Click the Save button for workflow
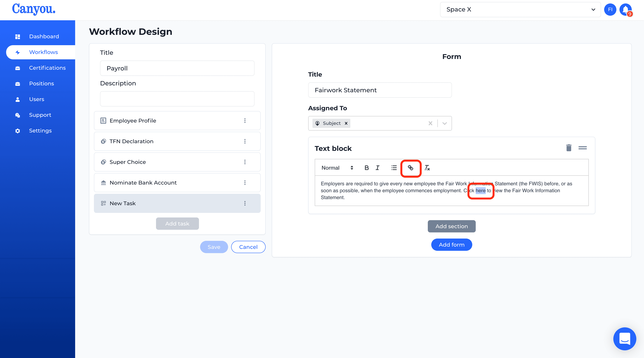The image size is (644, 358). coord(214,246)
